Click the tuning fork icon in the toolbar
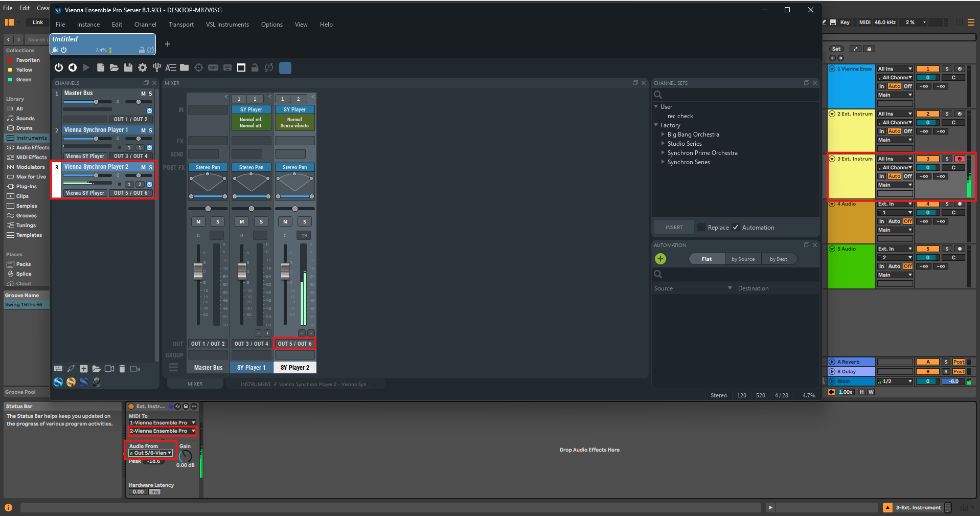Screen dimensions: 980x516 pyautogui.click(x=157, y=68)
